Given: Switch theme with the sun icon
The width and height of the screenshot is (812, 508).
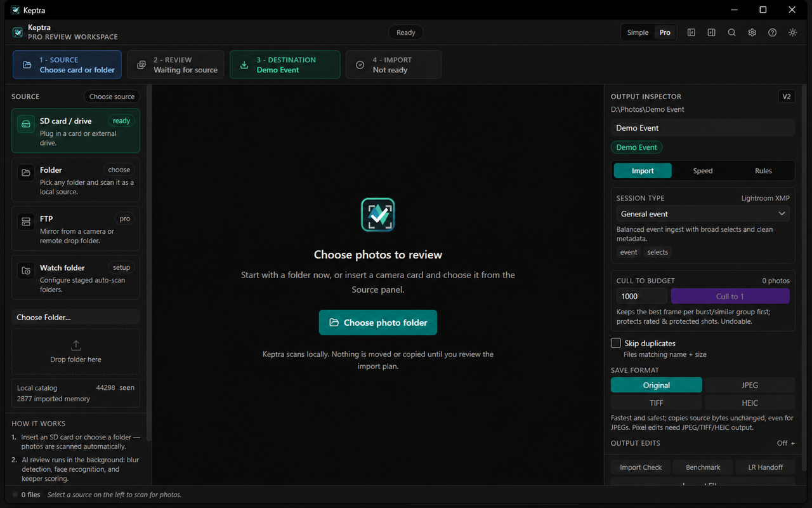Looking at the screenshot, I should click(x=793, y=32).
